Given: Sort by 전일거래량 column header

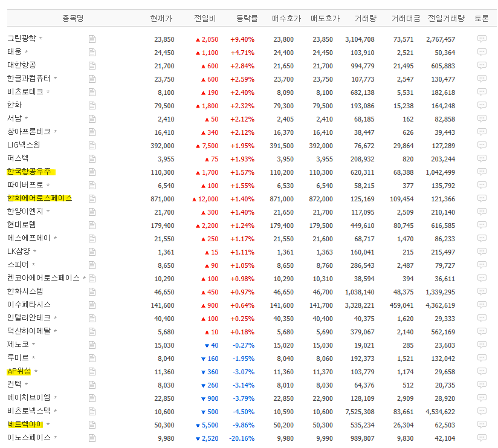Looking at the screenshot, I should pyautogui.click(x=446, y=18).
